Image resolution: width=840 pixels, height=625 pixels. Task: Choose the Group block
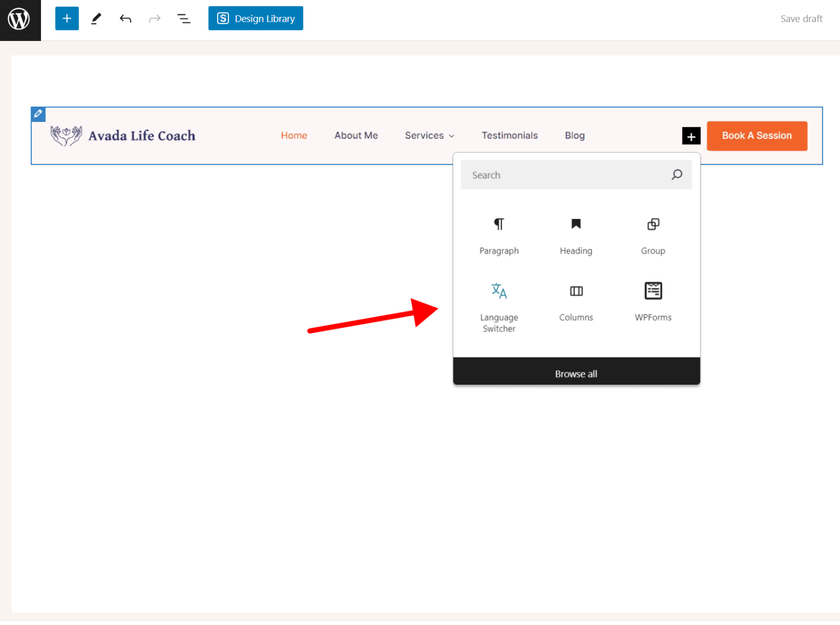(x=653, y=235)
